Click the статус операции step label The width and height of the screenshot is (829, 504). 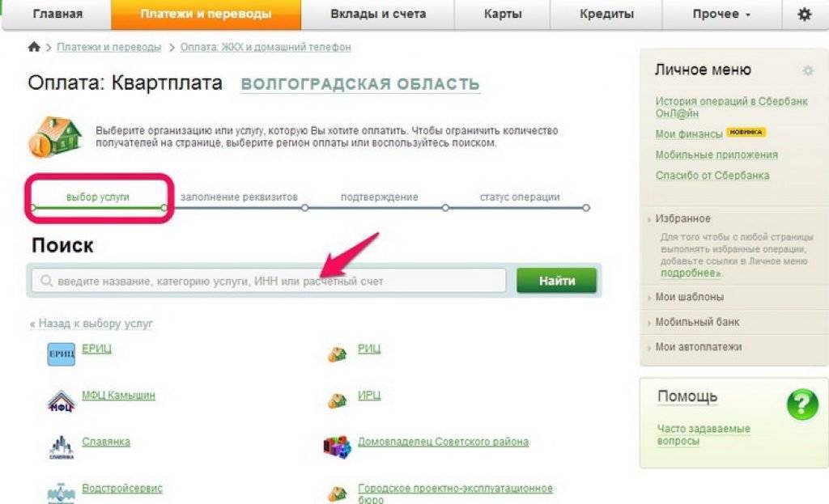click(x=520, y=197)
